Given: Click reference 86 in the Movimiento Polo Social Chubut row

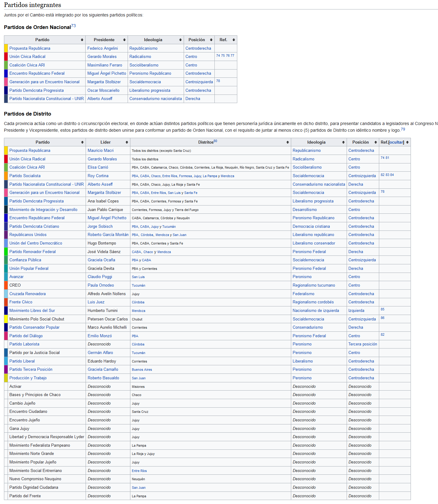Looking at the screenshot, I should [383, 318].
